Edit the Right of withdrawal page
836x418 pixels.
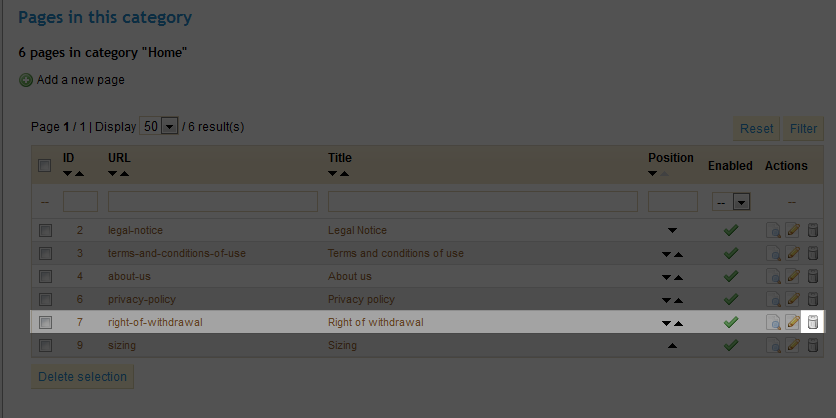(793, 322)
